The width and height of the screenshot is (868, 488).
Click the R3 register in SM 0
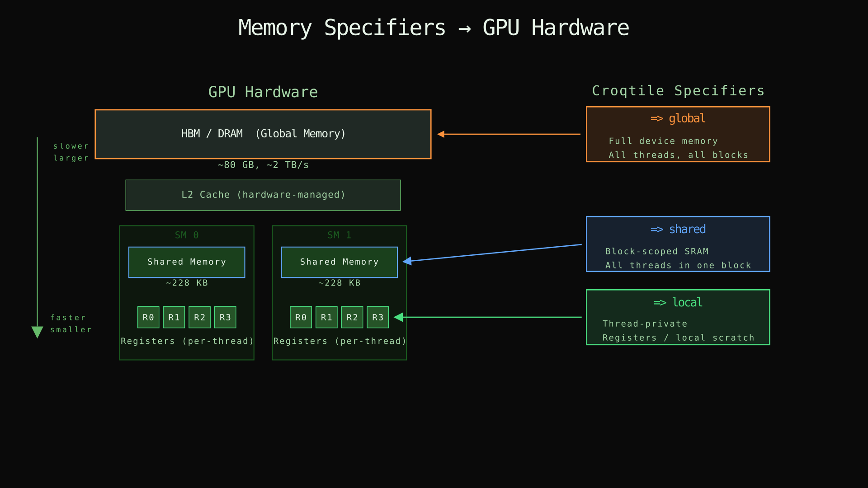[x=225, y=317]
